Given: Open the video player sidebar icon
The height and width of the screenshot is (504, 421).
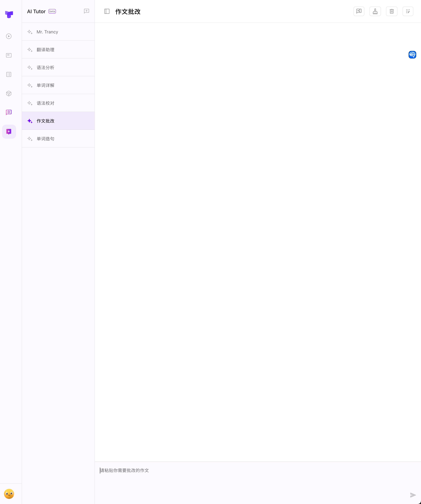Looking at the screenshot, I should 9,36.
